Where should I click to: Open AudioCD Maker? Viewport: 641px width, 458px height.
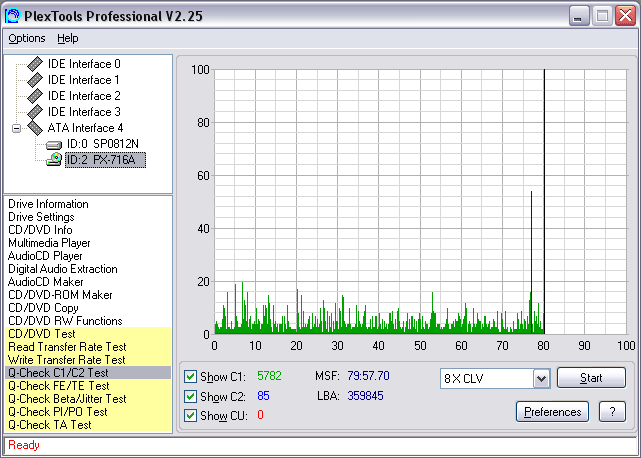click(x=45, y=282)
